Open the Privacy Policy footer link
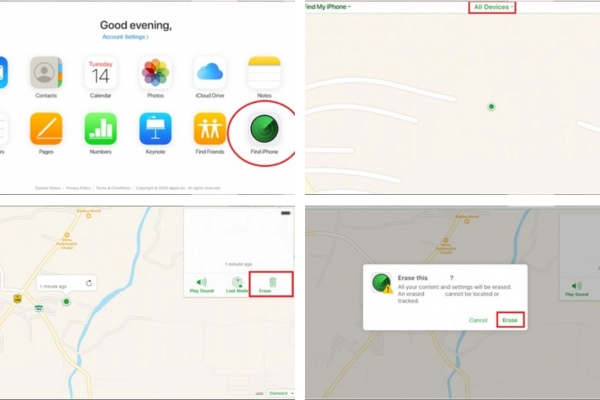The height and width of the screenshot is (400, 600). click(x=78, y=188)
